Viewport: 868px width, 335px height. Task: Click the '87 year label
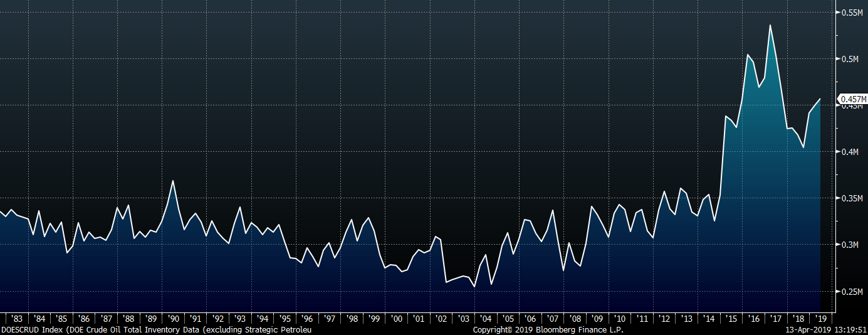(x=107, y=319)
